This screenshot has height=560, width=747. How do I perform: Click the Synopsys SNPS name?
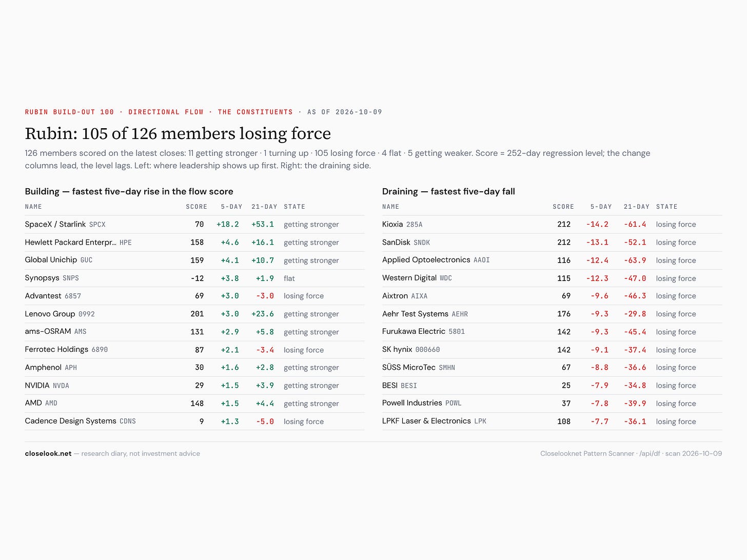[x=52, y=278]
